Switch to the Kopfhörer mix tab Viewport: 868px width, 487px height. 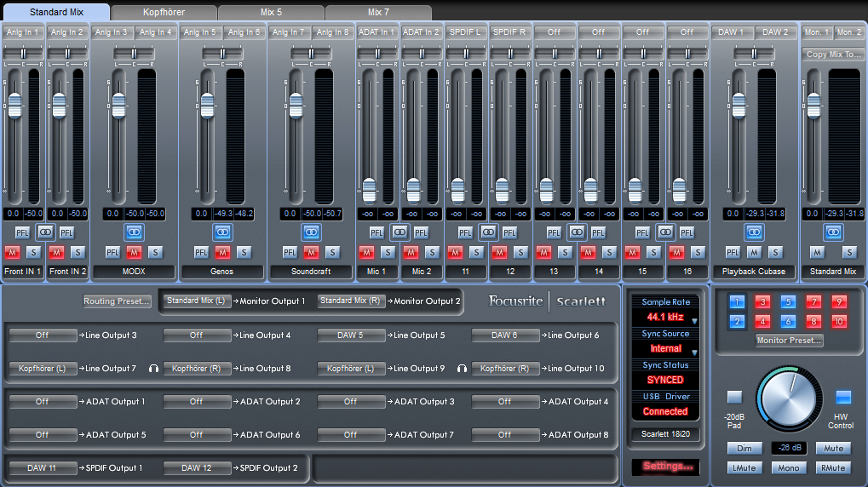[x=164, y=13]
